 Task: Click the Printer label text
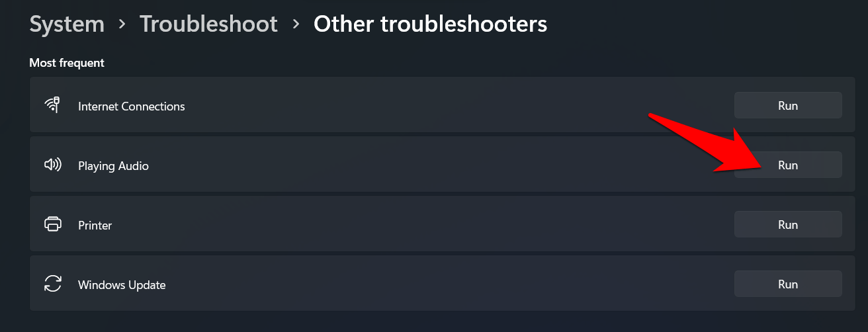click(95, 226)
